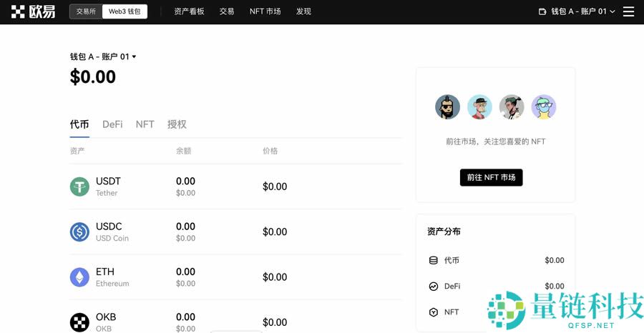Click Ethereum subtitle under ETH
The width and height of the screenshot is (644, 333).
(x=112, y=284)
